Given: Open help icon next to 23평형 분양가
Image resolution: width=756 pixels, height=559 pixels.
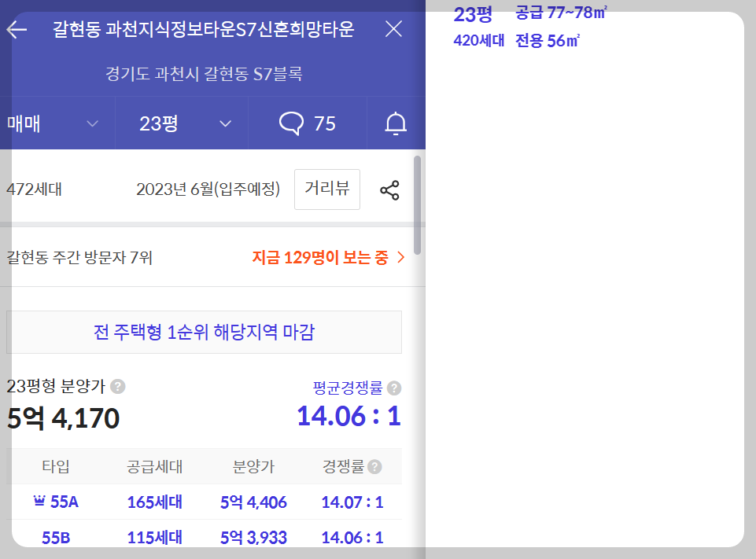Looking at the screenshot, I should tap(118, 387).
